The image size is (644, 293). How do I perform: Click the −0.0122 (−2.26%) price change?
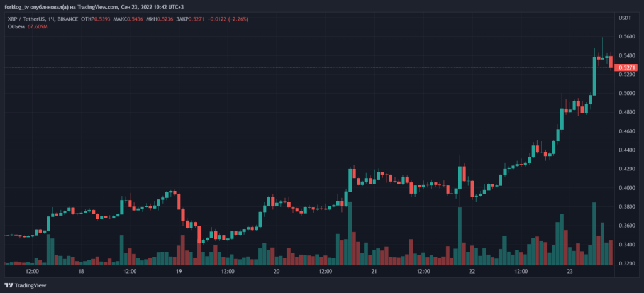(229, 19)
